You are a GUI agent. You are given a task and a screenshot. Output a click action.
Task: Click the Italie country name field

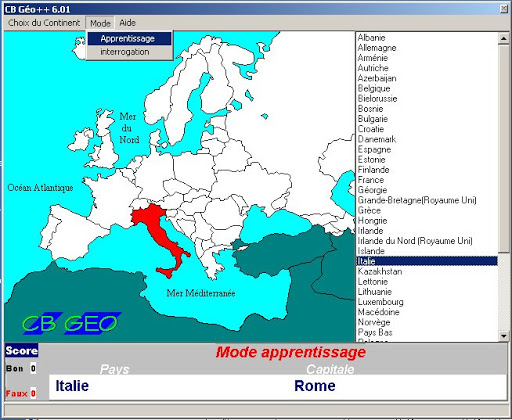(x=72, y=386)
